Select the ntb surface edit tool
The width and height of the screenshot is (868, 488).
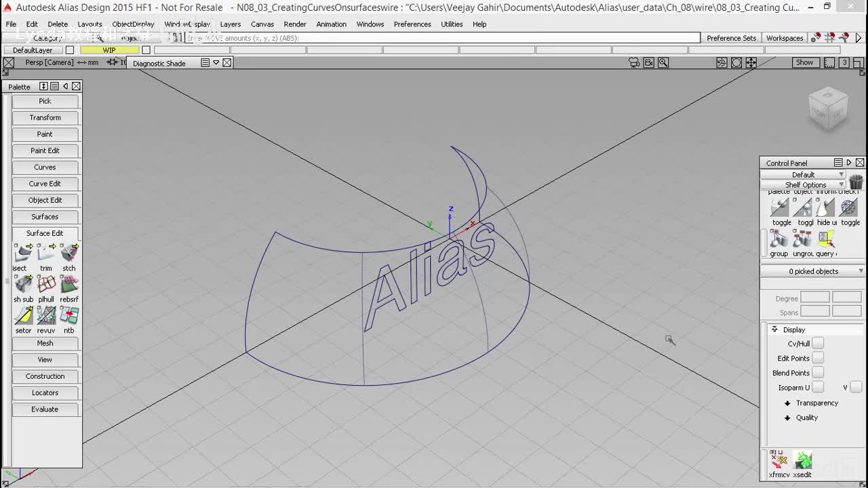69,316
